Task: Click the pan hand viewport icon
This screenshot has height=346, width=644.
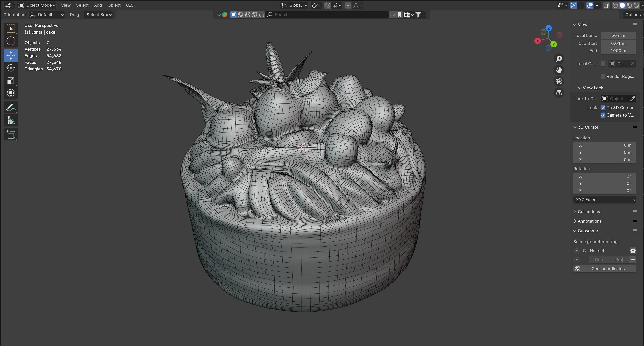Action: tap(559, 70)
